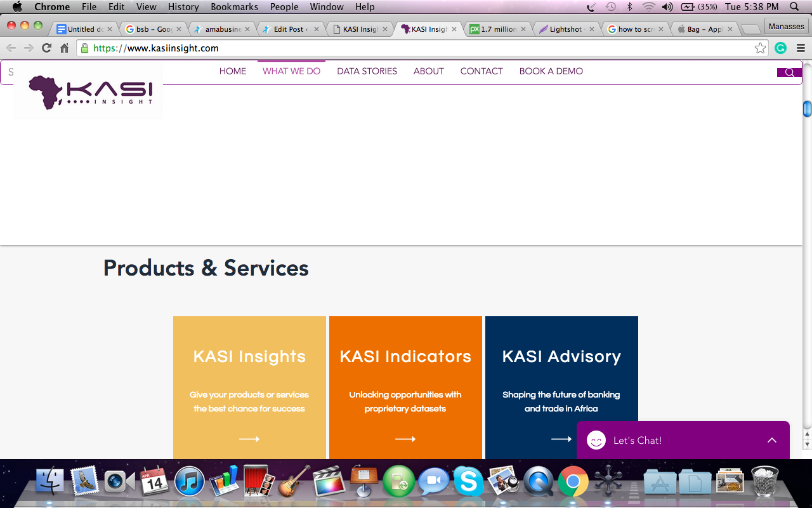Click the Bluetooth menu bar icon
Viewport: 812px width, 508px height.
[629, 7]
